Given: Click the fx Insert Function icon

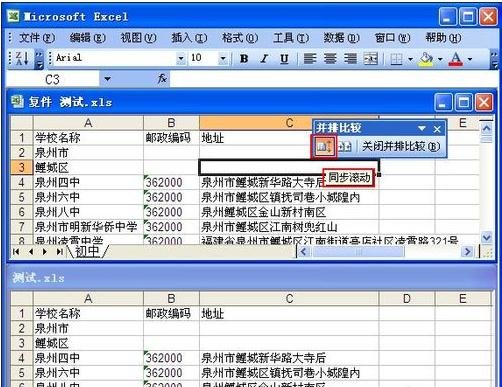Looking at the screenshot, I should tap(162, 79).
